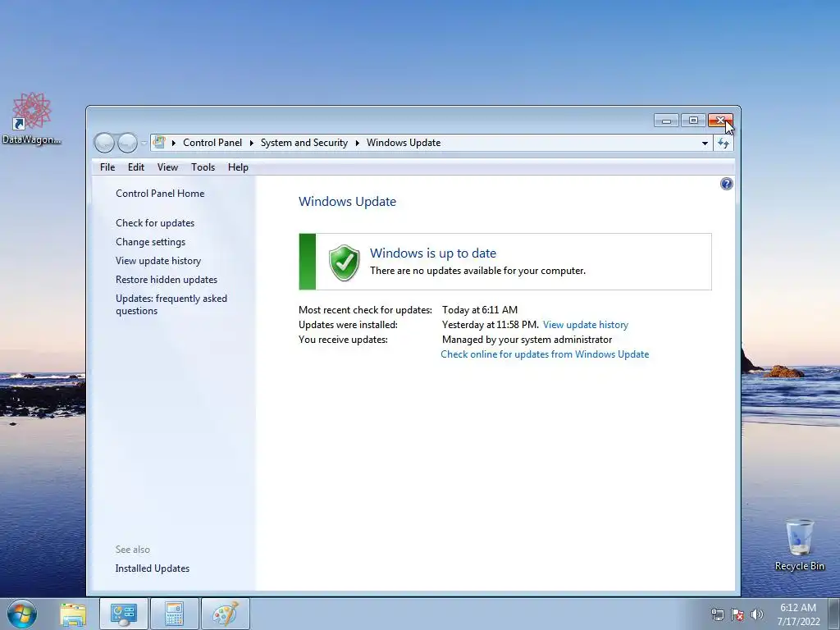Select Windows Update breadcrumb segment

point(404,143)
